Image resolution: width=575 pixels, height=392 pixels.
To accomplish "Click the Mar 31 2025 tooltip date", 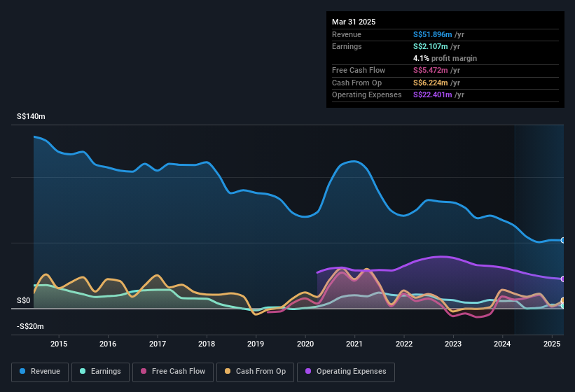I will point(354,22).
